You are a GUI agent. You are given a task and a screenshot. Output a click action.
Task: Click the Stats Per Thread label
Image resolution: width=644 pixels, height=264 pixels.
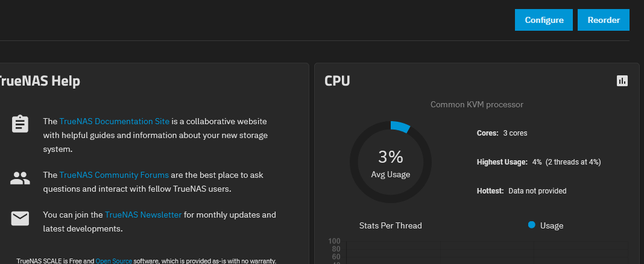point(391,225)
